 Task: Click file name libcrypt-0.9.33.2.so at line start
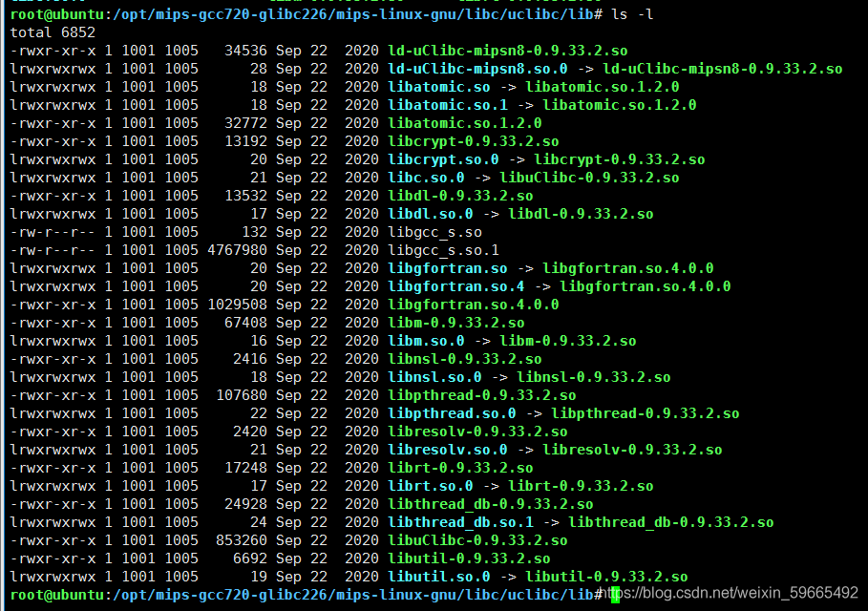(x=474, y=141)
